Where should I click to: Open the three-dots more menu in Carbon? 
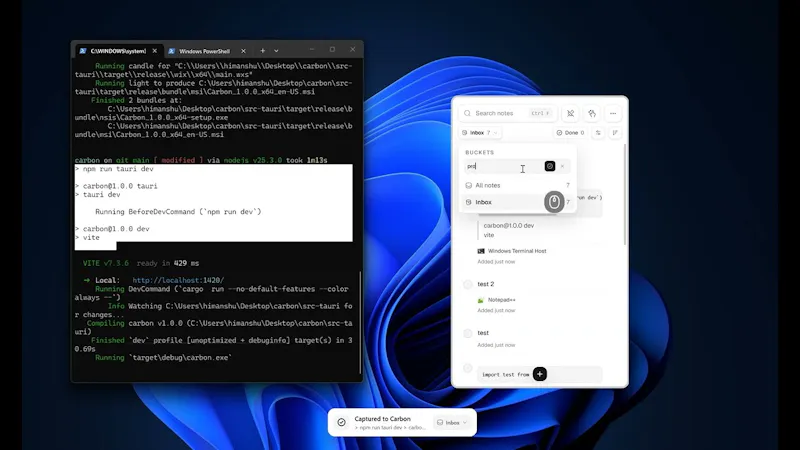tap(613, 113)
